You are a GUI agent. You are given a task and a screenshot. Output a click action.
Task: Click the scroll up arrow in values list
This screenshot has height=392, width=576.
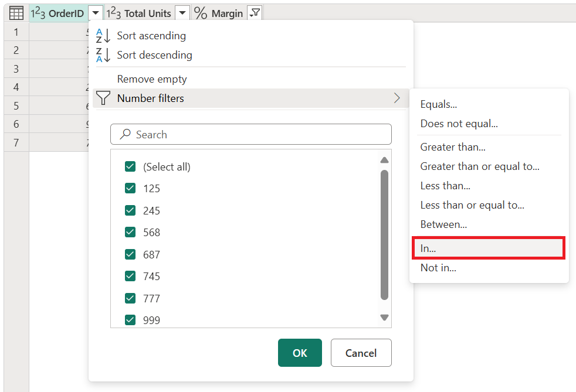(384, 160)
